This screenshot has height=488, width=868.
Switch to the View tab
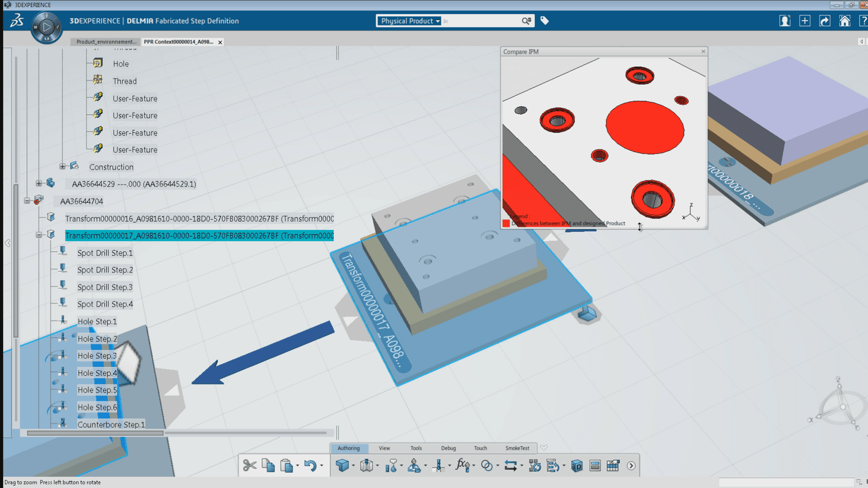(x=384, y=448)
